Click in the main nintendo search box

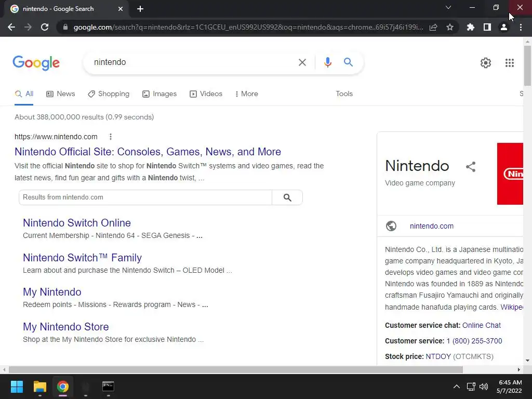tap(193, 62)
